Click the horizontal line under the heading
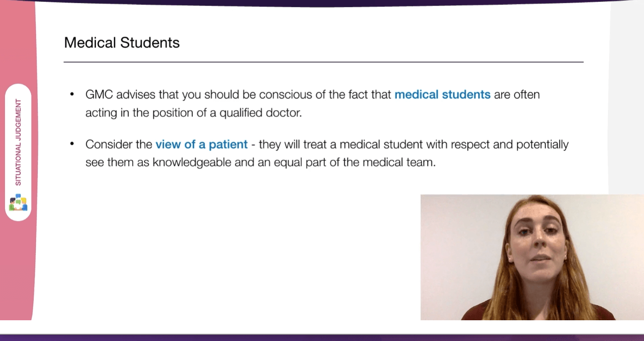 324,62
